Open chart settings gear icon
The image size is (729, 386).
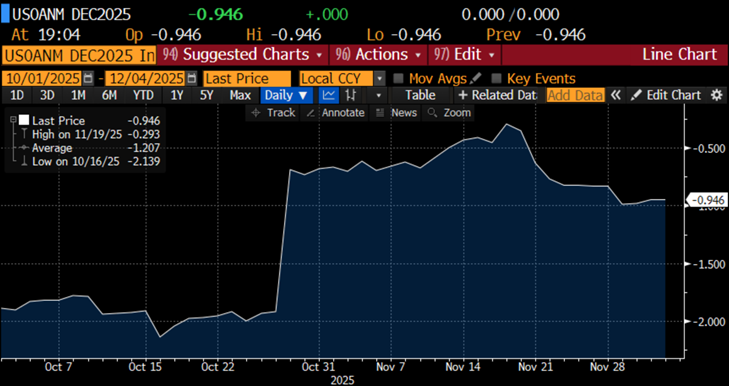[716, 95]
